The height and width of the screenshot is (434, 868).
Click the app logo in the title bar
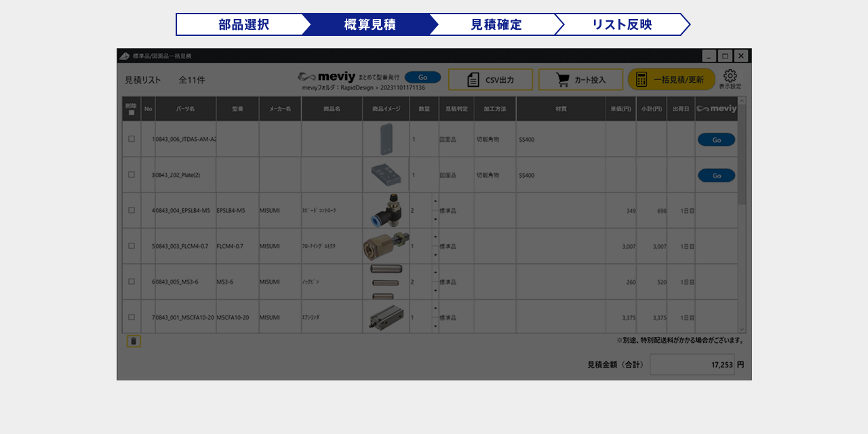point(124,56)
